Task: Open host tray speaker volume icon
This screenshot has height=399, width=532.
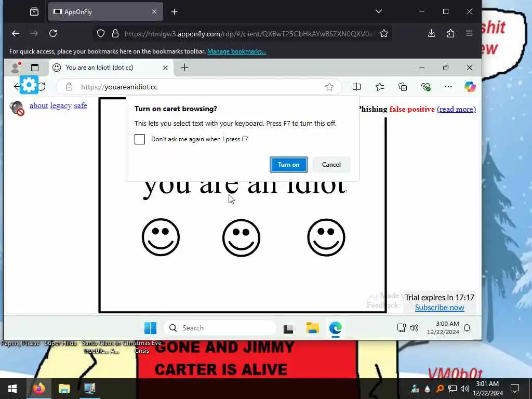Action: tap(465, 389)
